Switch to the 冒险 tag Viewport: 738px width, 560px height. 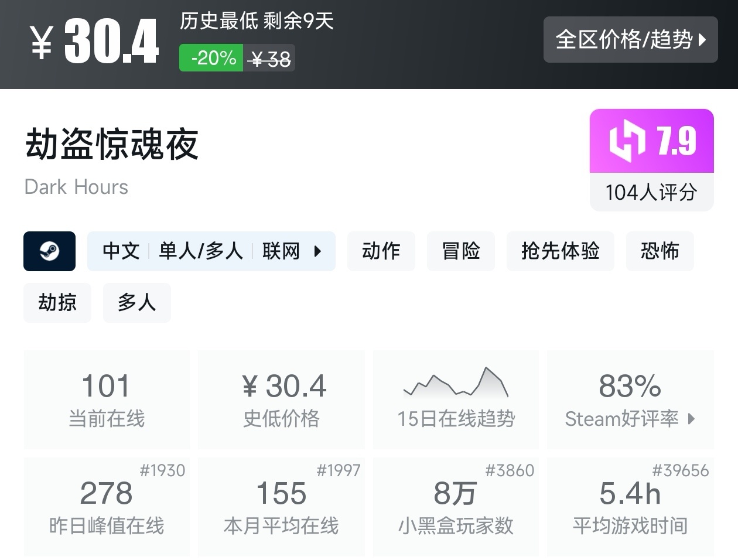[461, 251]
